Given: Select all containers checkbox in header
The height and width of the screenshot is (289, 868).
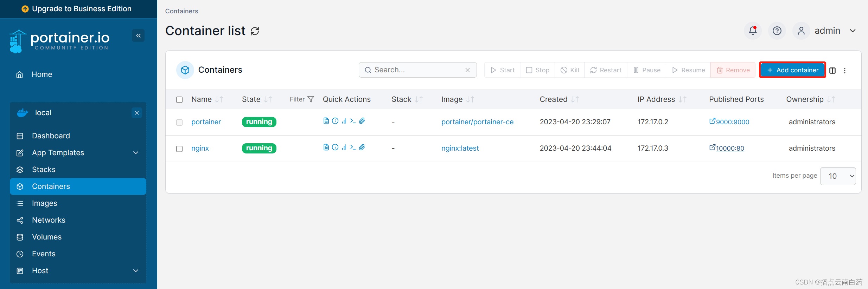Looking at the screenshot, I should (179, 100).
